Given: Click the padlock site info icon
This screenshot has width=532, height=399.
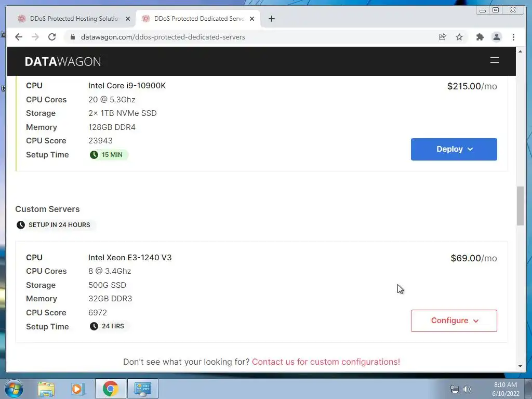Looking at the screenshot, I should coord(72,37).
